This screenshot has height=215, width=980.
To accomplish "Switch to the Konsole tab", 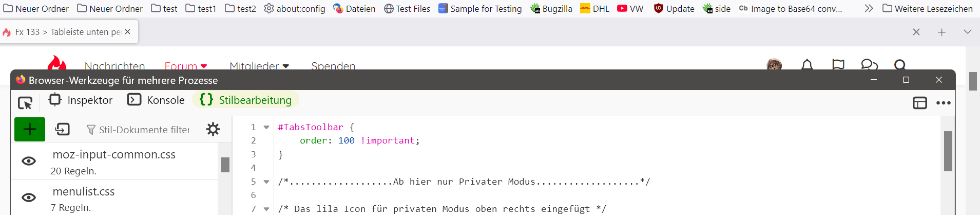I will click(156, 100).
